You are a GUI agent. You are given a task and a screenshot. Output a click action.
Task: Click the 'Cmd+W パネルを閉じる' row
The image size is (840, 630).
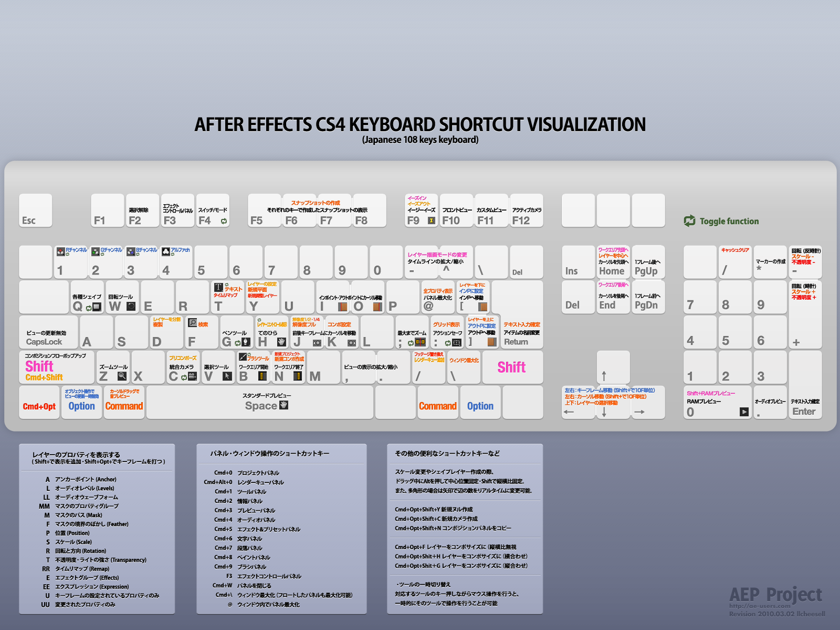click(242, 586)
